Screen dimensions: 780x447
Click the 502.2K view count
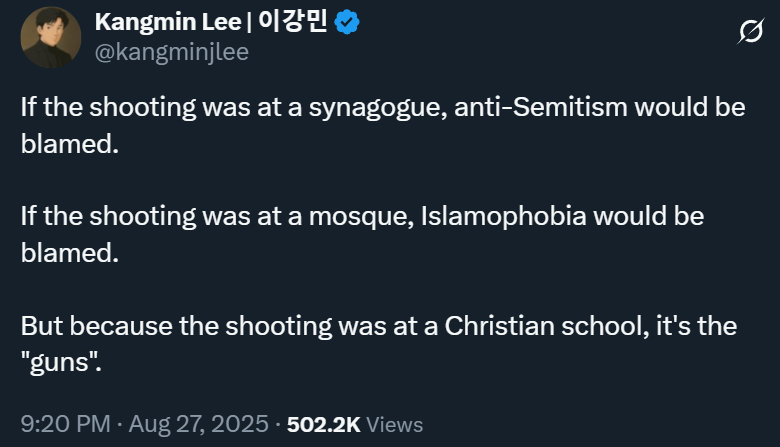(x=324, y=424)
